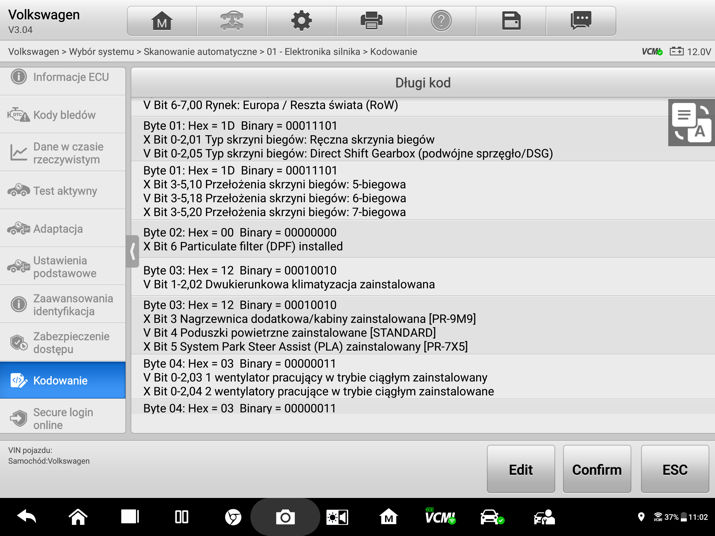Click Wybór systemu in breadcrumb
This screenshot has height=536, width=715.
101,52
